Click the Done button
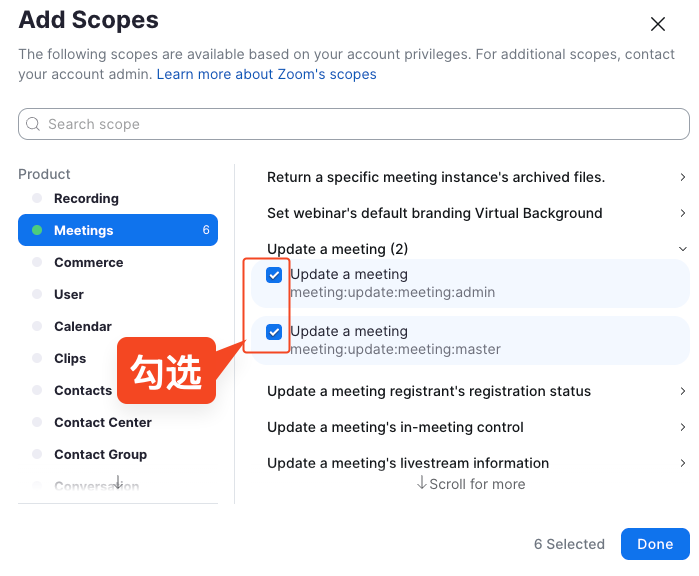699x576 pixels. (654, 544)
